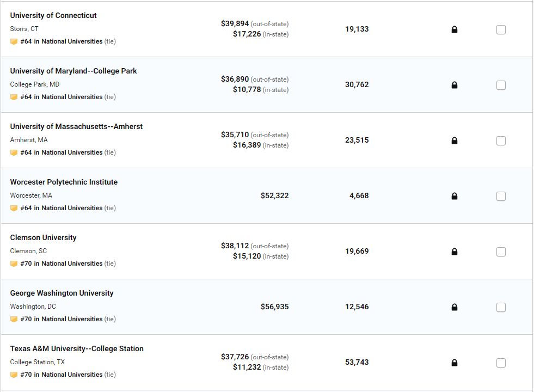Click the lock icon in University of Connecticut row

click(455, 29)
